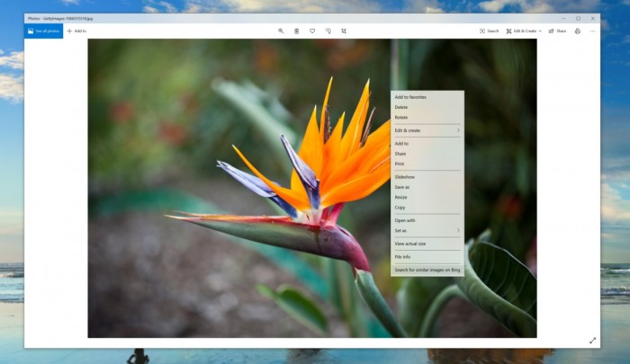Click the full screen expand icon
Image resolution: width=630 pixels, height=364 pixels.
point(592,341)
